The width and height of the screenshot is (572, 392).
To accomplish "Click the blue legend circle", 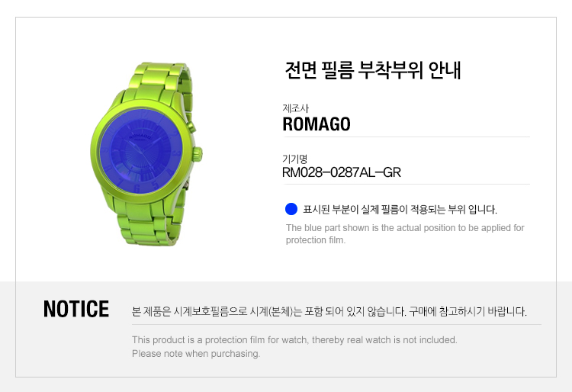I will [x=291, y=209].
